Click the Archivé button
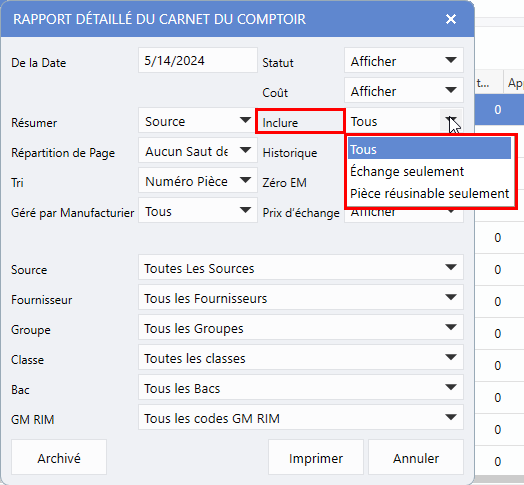 (x=59, y=457)
